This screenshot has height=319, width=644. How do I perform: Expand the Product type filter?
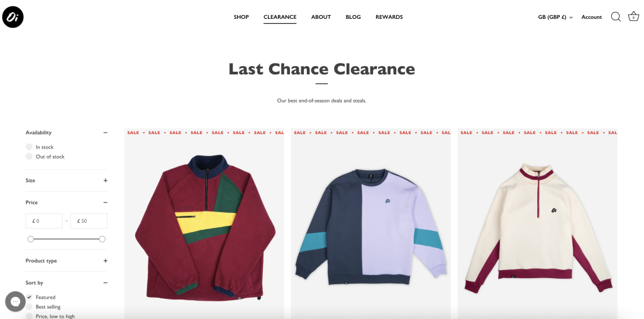tap(67, 260)
